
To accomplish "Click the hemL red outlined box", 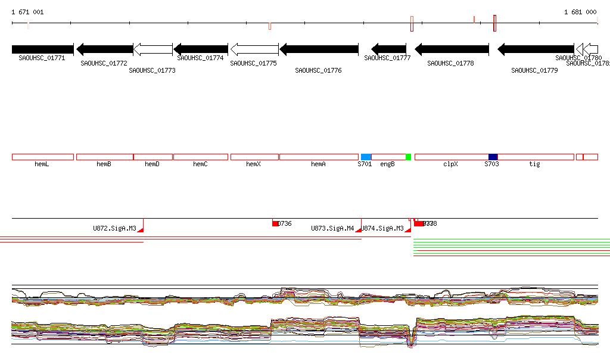I will (43, 157).
